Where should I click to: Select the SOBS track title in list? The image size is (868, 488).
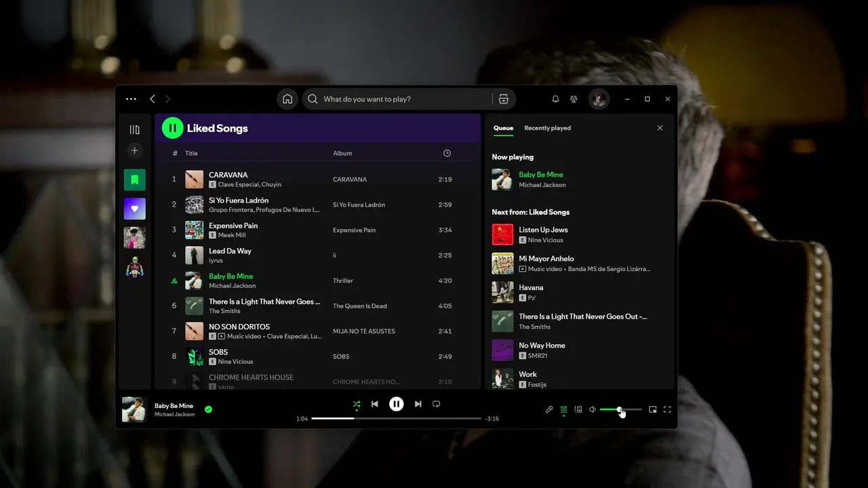pyautogui.click(x=218, y=352)
